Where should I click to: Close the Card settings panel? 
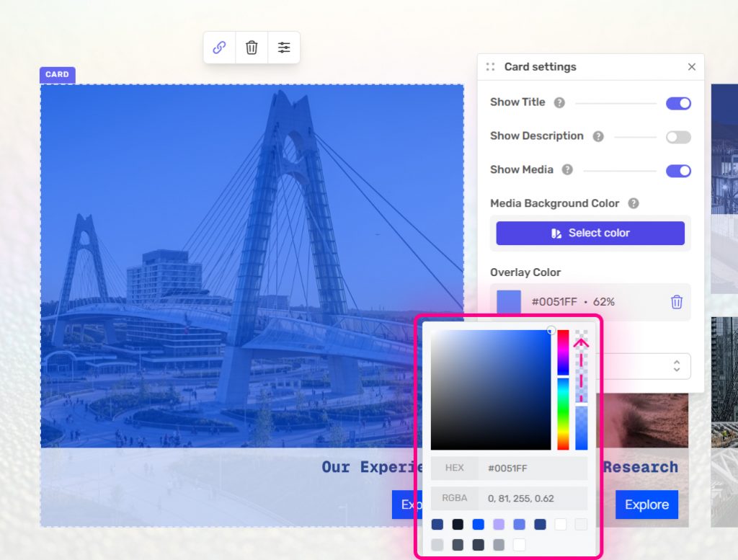pyautogui.click(x=691, y=67)
